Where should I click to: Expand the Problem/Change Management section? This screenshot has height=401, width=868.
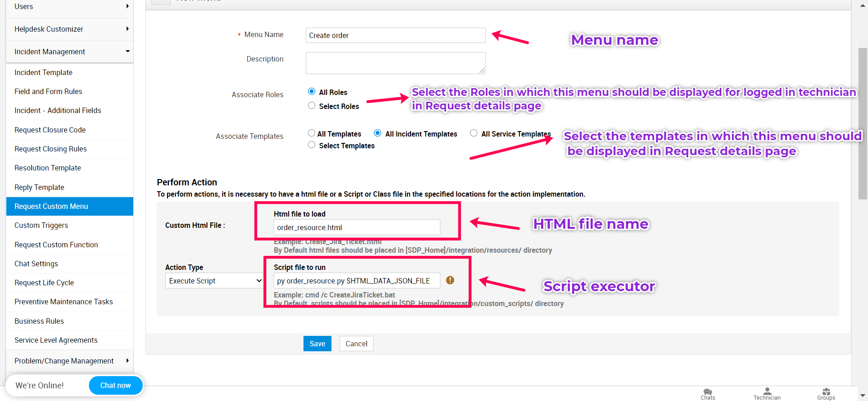pos(70,361)
